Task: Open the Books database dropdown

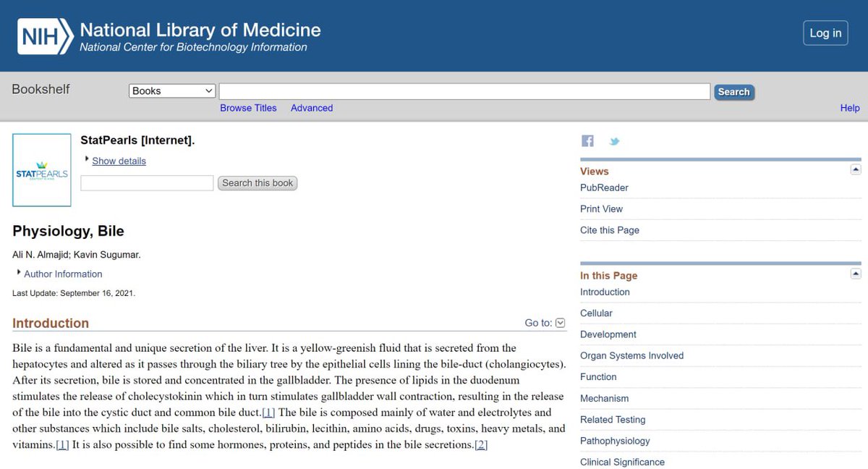Action: point(172,90)
